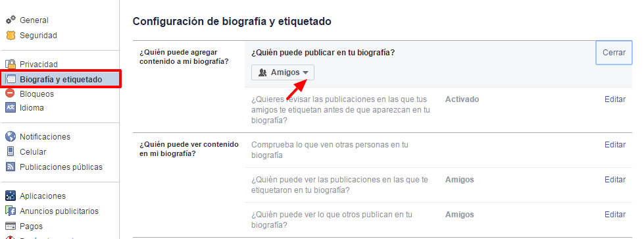
Task: Click the Seguridad shield badge icon
Action: (x=11, y=36)
